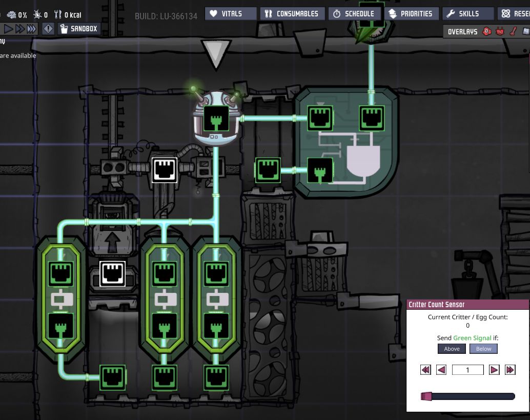Image resolution: width=530 pixels, height=420 pixels.
Task: Jump threshold up with double right arrow
Action: [x=510, y=370]
